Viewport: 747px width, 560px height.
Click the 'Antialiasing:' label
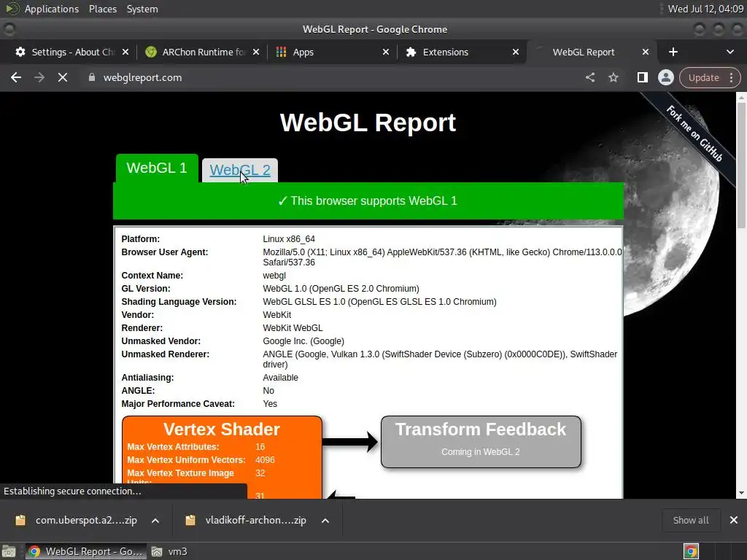click(147, 378)
